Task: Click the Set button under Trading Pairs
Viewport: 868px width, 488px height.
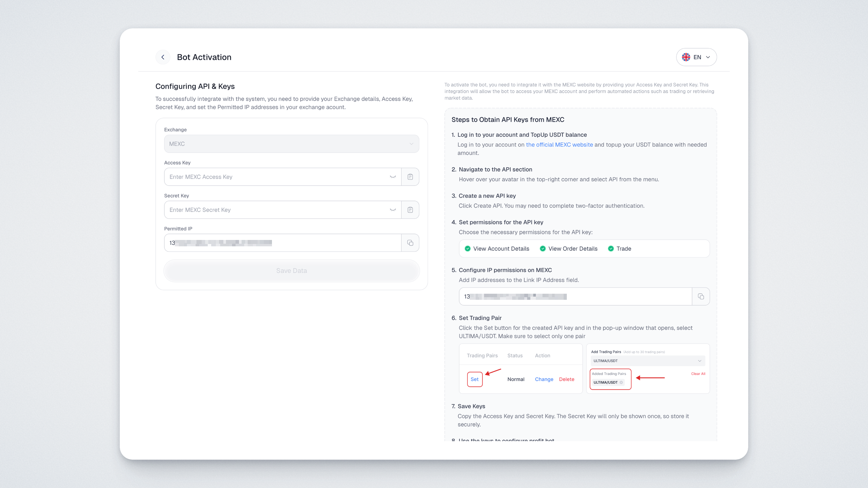Action: (x=475, y=379)
